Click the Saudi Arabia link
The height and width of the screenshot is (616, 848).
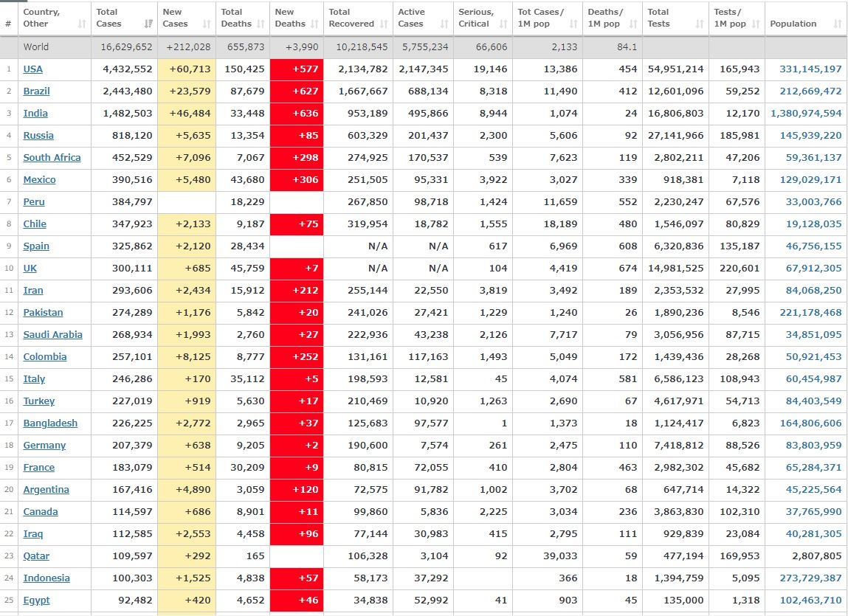[x=52, y=334]
